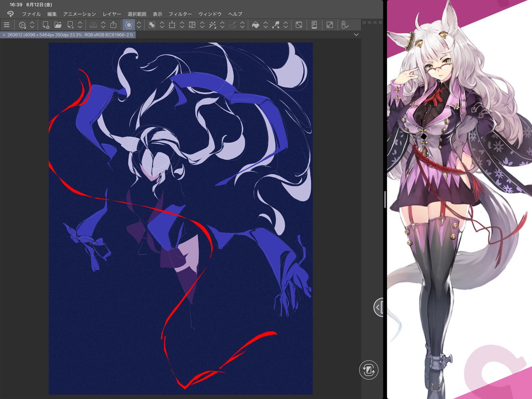Click the duplicate page icon with curved arrow
Image resolution: width=532 pixels, height=399 pixels.
[70, 25]
